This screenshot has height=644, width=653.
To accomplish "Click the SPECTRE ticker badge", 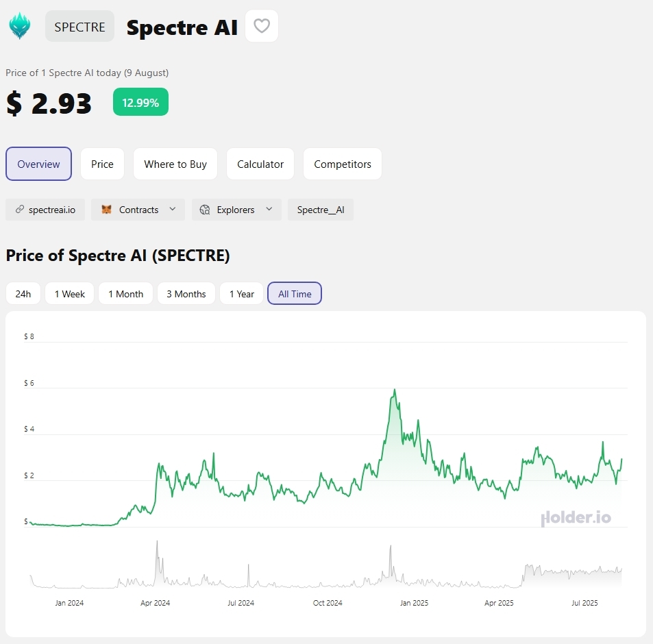I will [x=79, y=26].
